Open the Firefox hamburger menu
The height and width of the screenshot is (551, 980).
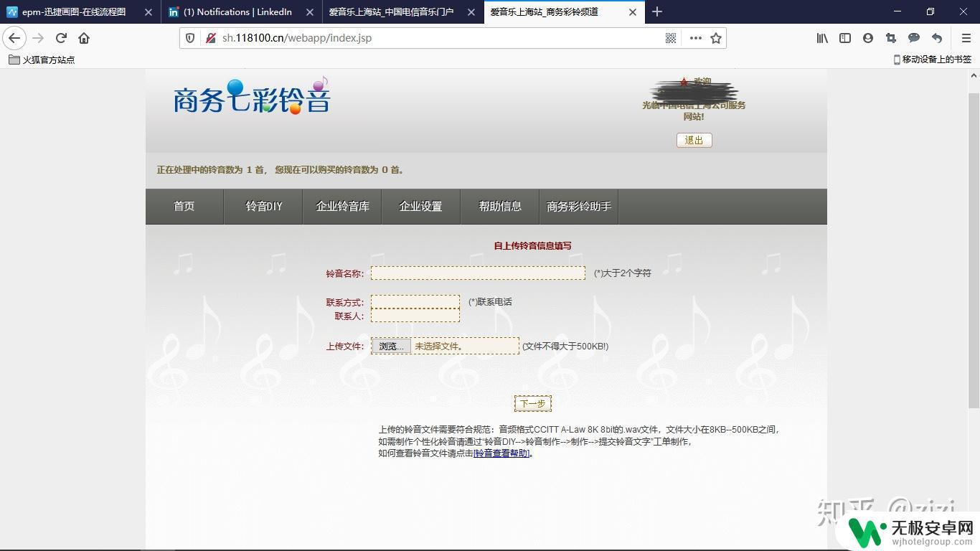click(966, 38)
